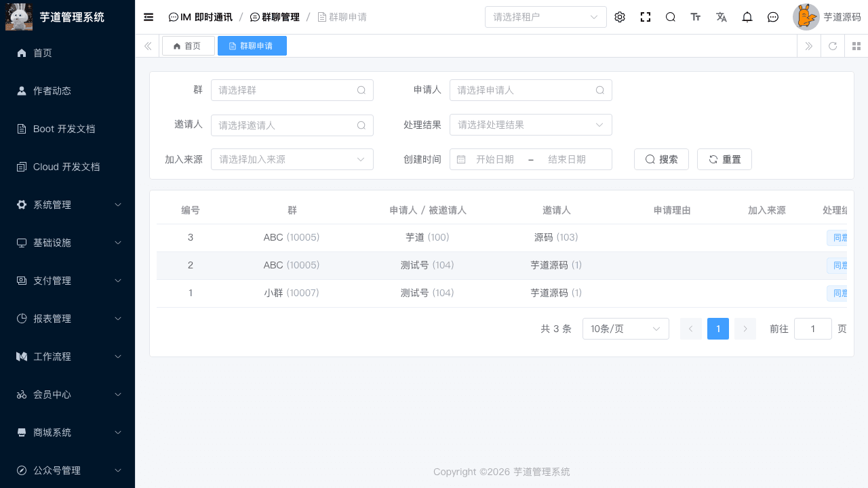Click the search icon in 群 field
868x488 pixels.
click(x=361, y=90)
